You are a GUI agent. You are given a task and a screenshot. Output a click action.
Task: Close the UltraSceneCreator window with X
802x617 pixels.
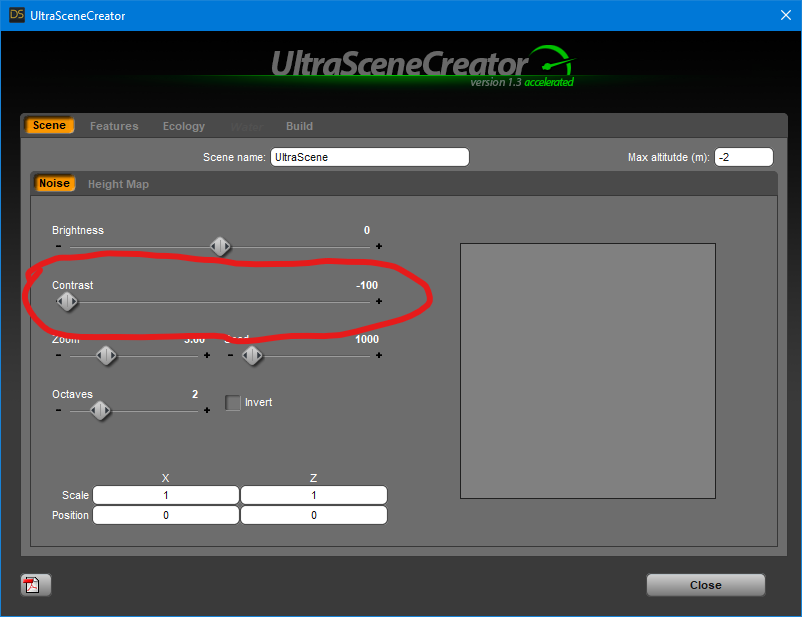click(x=786, y=15)
